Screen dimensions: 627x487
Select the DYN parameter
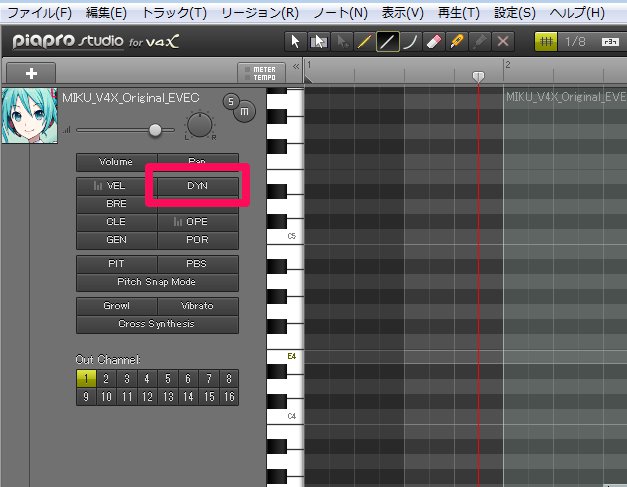click(x=198, y=186)
